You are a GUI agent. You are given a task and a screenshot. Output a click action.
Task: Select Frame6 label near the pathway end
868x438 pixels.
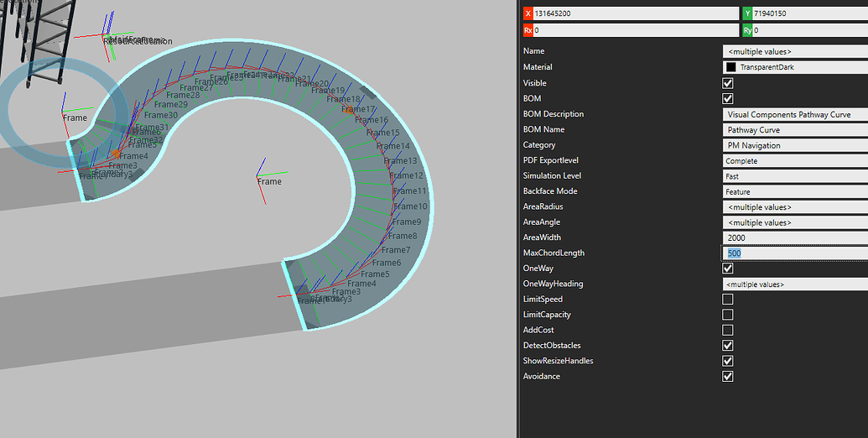(387, 263)
